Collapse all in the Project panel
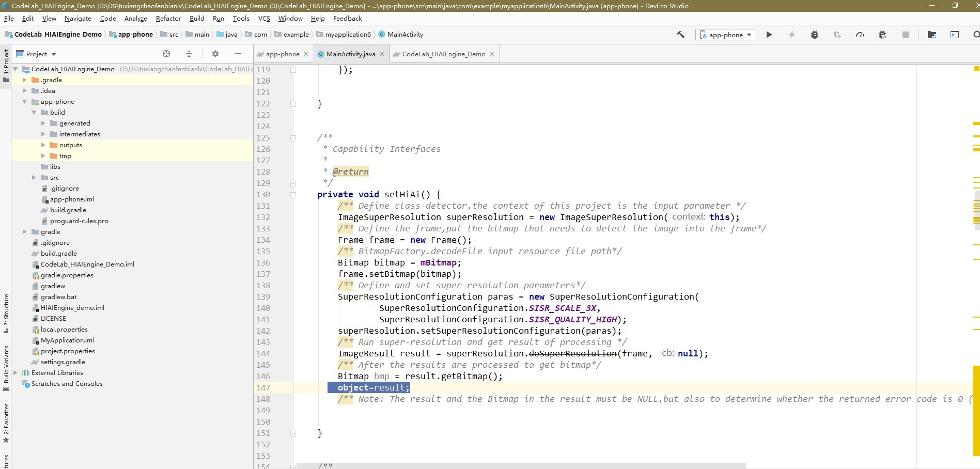This screenshot has height=469, width=980. [x=189, y=54]
